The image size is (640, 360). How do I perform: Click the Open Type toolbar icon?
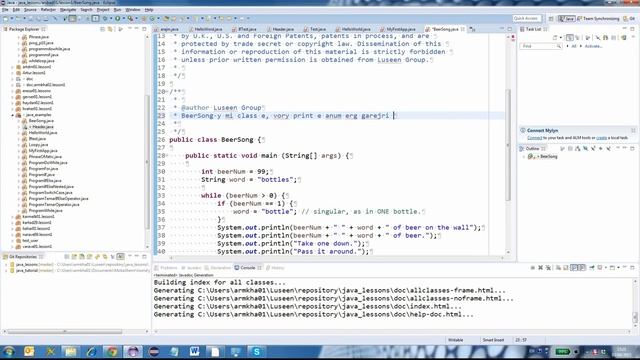166,18
